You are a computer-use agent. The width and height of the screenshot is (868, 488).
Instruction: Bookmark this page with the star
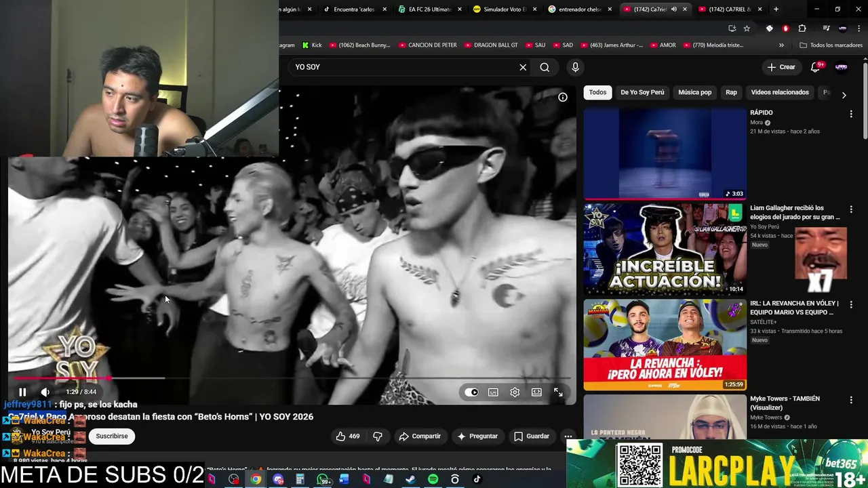click(747, 28)
